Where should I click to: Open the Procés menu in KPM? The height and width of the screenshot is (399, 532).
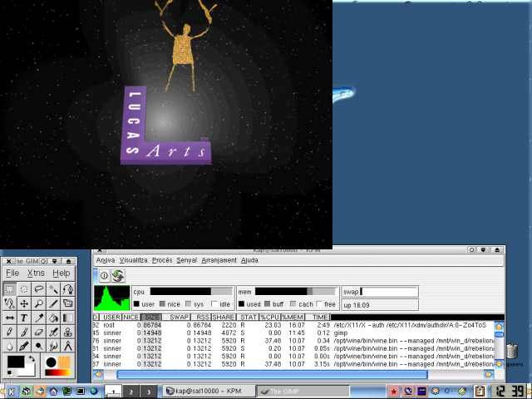(162, 260)
